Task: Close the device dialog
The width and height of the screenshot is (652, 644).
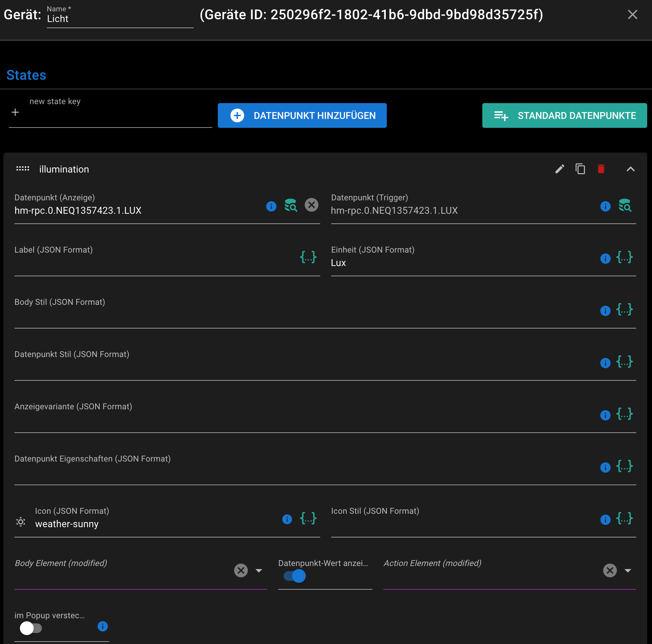Action: 632,14
